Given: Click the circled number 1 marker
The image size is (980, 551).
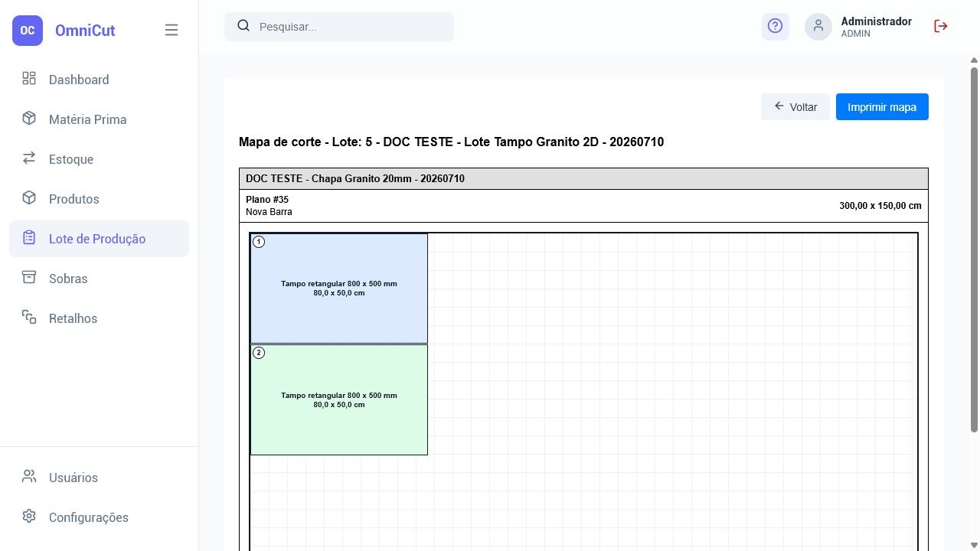Looking at the screenshot, I should 259,242.
